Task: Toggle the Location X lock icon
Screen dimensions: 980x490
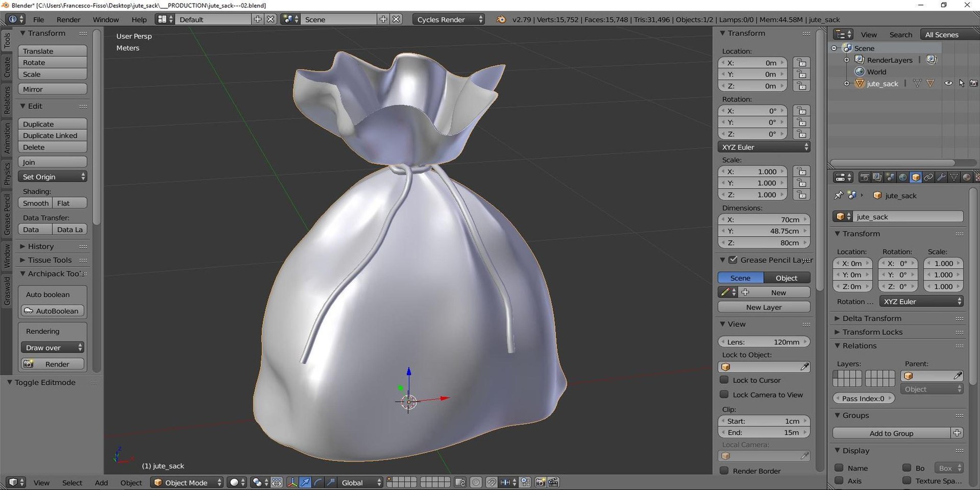Action: click(801, 63)
